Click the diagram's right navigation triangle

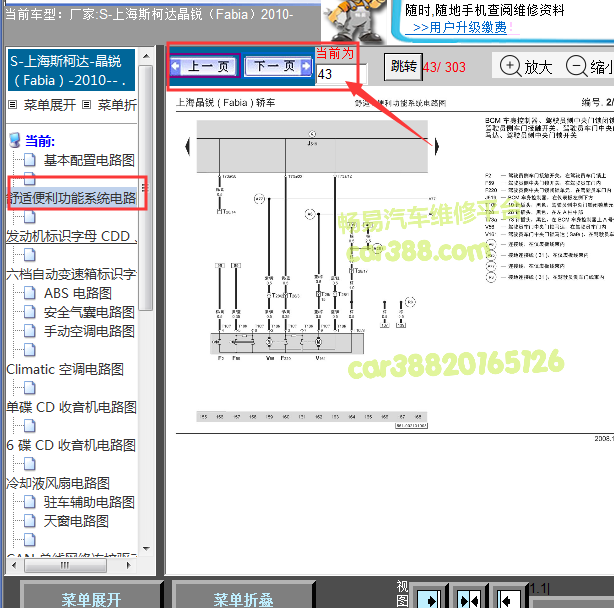[x=437, y=146]
